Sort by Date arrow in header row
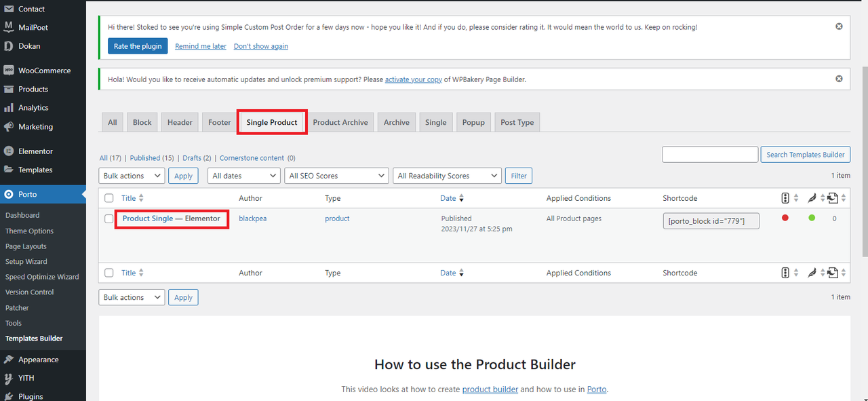 pos(461,198)
